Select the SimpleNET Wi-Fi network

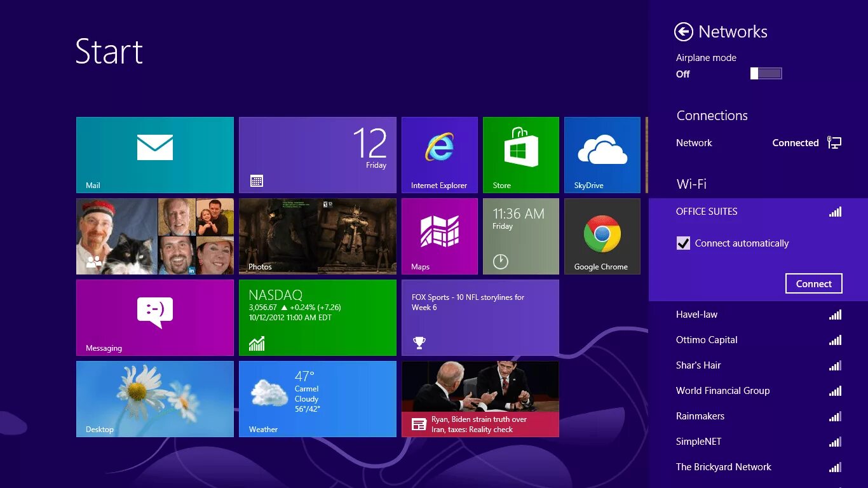click(x=759, y=442)
